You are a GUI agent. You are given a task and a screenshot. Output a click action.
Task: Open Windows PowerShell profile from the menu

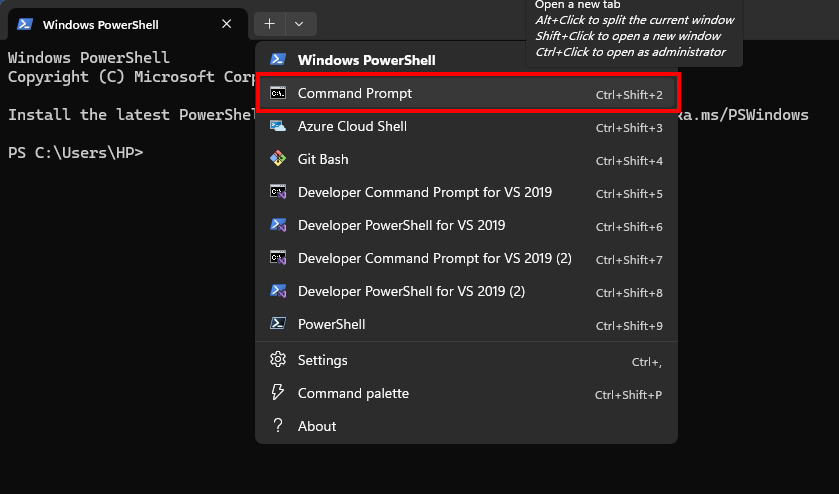[467, 60]
